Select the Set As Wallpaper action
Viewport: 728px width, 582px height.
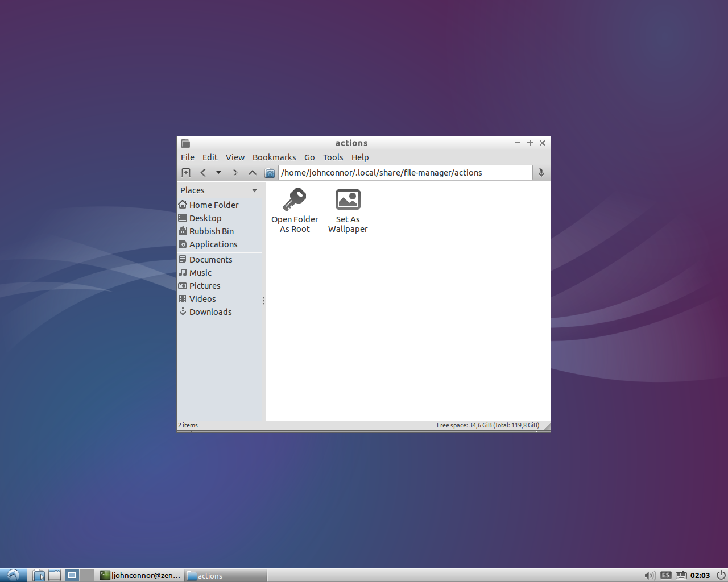[348, 211]
